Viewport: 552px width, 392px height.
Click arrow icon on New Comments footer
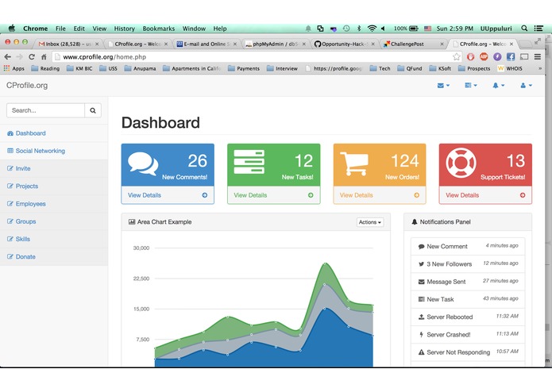coord(205,195)
